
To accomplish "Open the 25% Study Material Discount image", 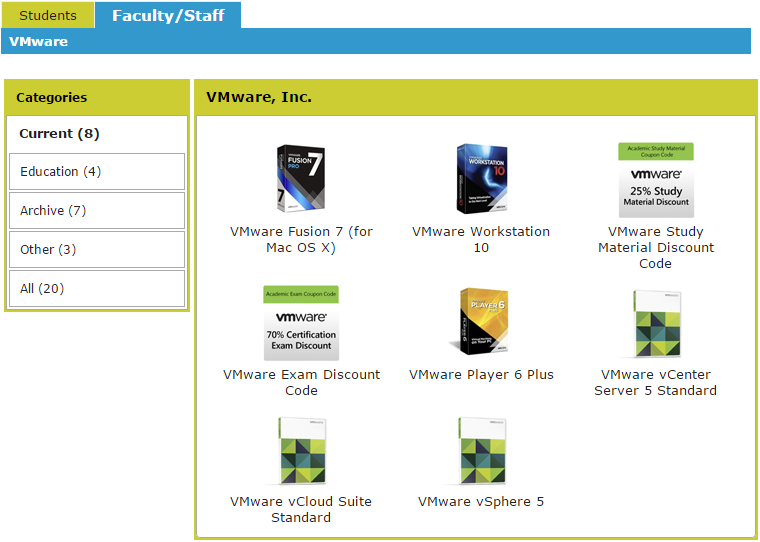I will 656,179.
